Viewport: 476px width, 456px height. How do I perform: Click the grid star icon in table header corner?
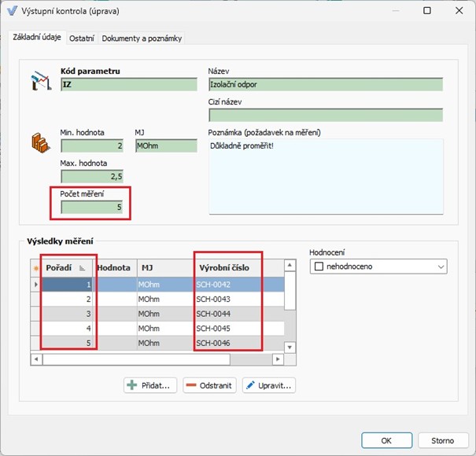[x=36, y=268]
